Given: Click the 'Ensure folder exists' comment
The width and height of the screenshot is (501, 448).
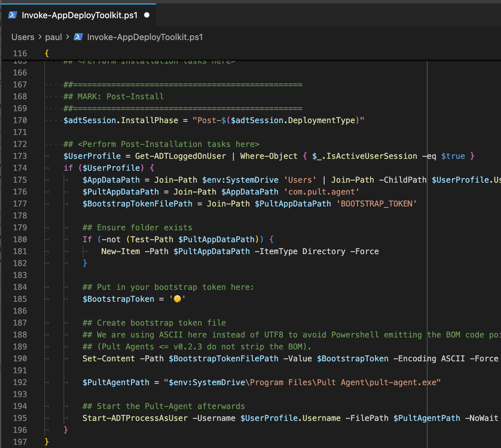Looking at the screenshot, I should 137,228.
